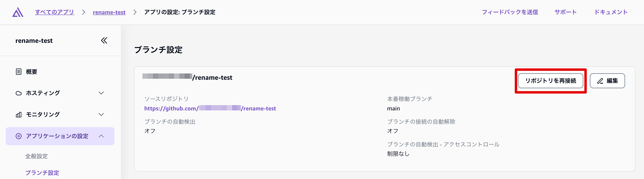Select ブランチ設定 in the sidebar

click(x=42, y=173)
